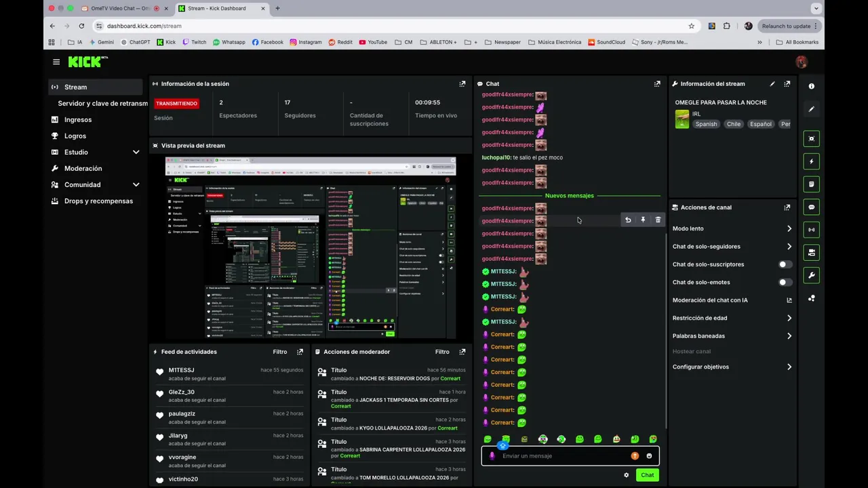The height and width of the screenshot is (488, 868).
Task: Select Stream in the sidebar
Action: 96,87
